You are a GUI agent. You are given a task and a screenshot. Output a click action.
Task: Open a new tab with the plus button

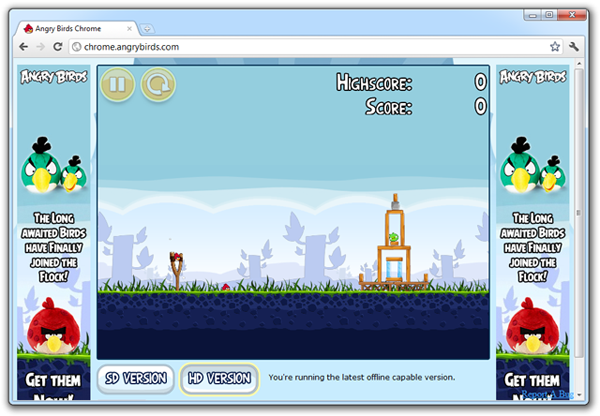[147, 29]
